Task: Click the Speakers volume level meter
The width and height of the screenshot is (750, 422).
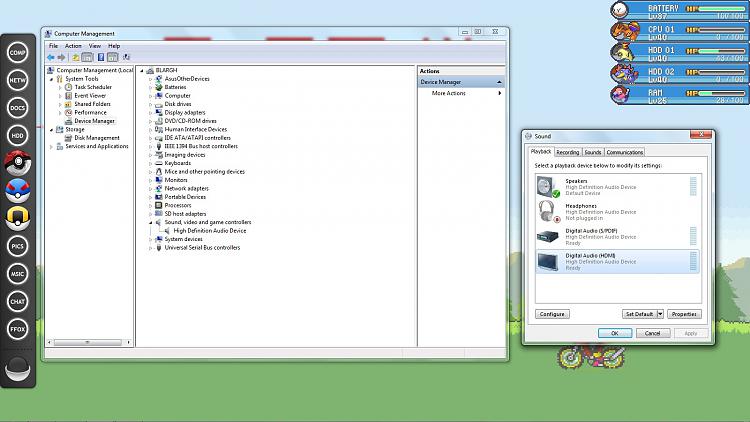Action: (x=693, y=186)
